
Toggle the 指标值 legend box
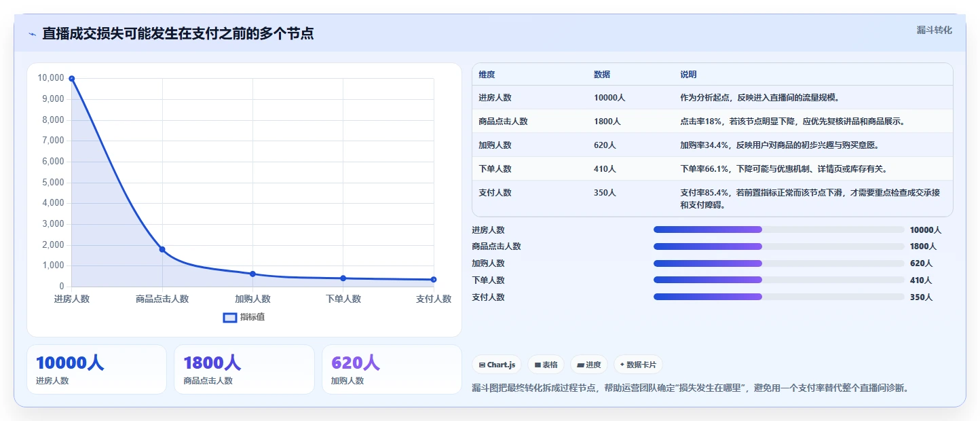tap(230, 317)
